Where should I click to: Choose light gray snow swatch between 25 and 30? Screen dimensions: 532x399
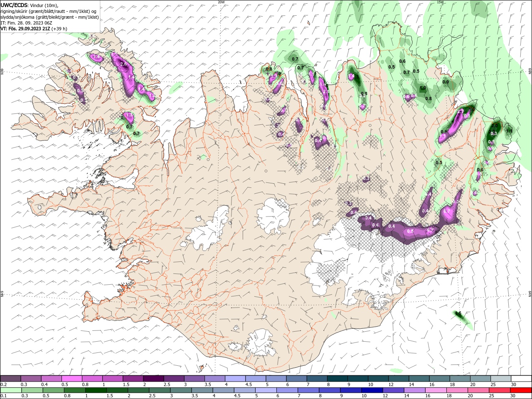[x=500, y=378]
